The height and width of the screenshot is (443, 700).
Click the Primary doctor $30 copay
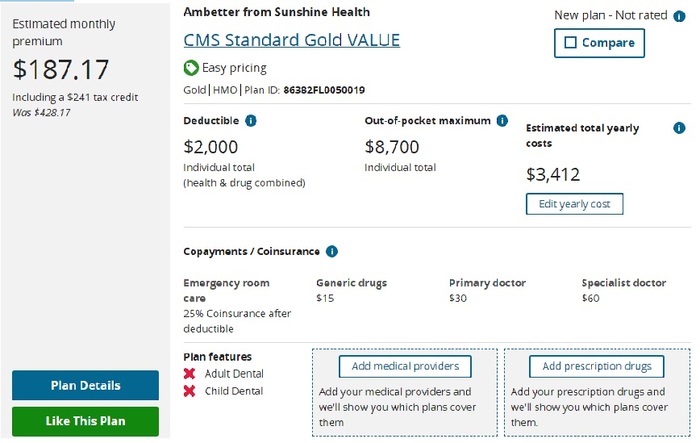pyautogui.click(x=458, y=298)
